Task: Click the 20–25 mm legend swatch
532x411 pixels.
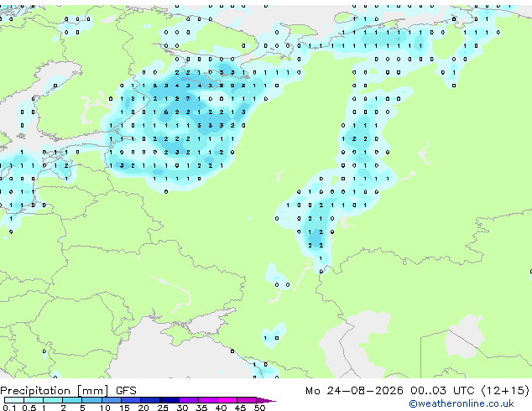Action: tap(149, 400)
